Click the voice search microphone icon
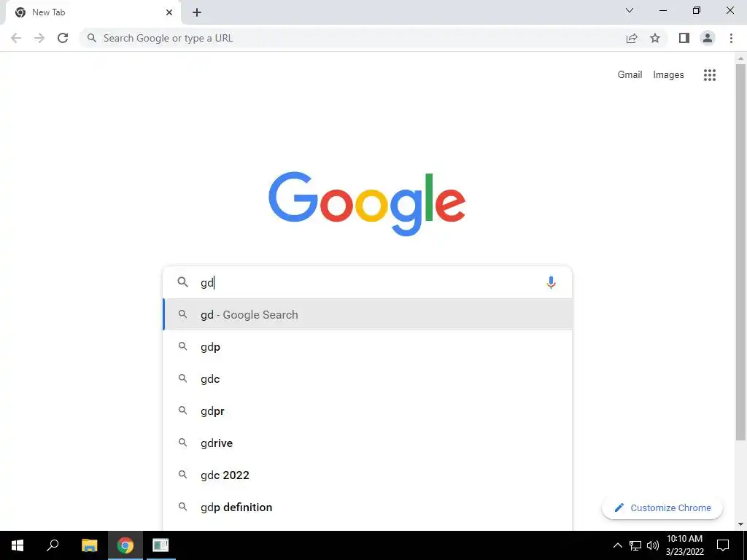 [551, 283]
